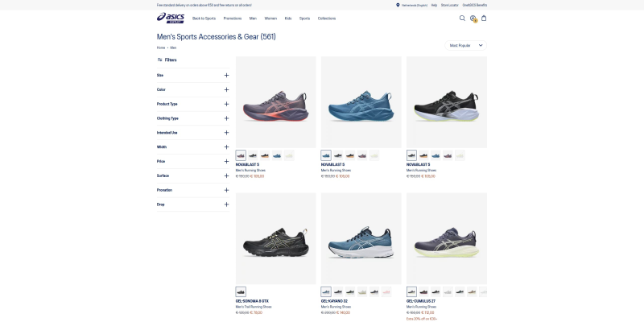Open the Store Locator link
The height and width of the screenshot is (322, 644).
(450, 5)
